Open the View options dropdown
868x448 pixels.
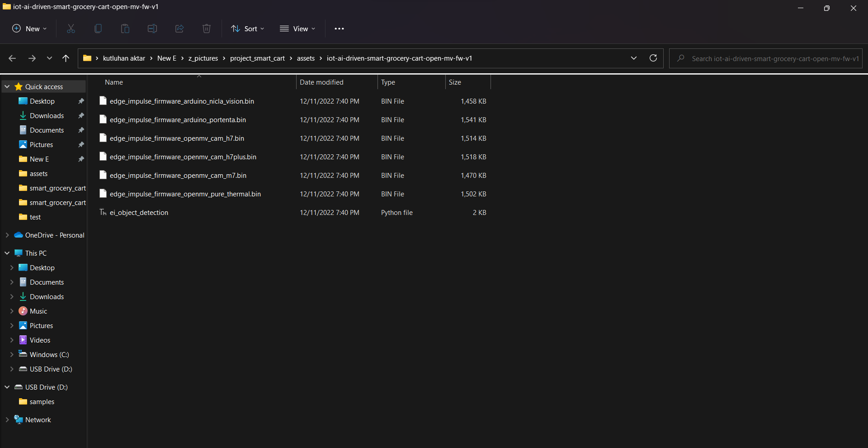tap(297, 29)
